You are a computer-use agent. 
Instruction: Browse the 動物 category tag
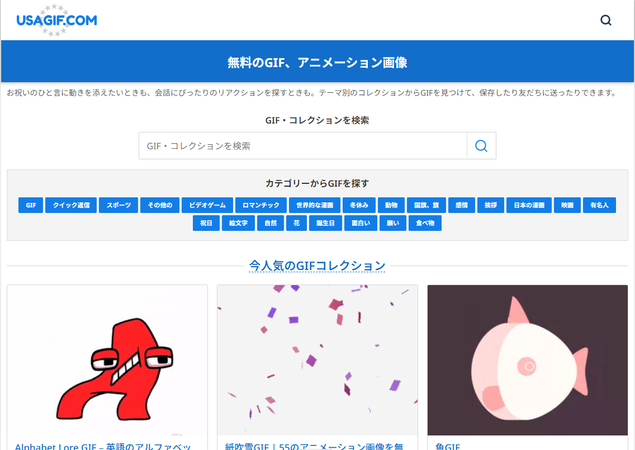[x=391, y=205]
